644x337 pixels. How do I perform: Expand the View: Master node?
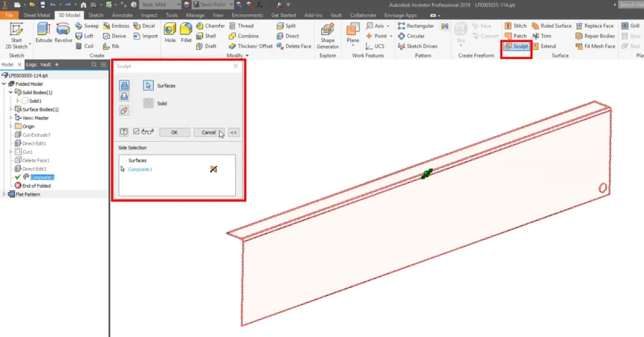pyautogui.click(x=11, y=118)
